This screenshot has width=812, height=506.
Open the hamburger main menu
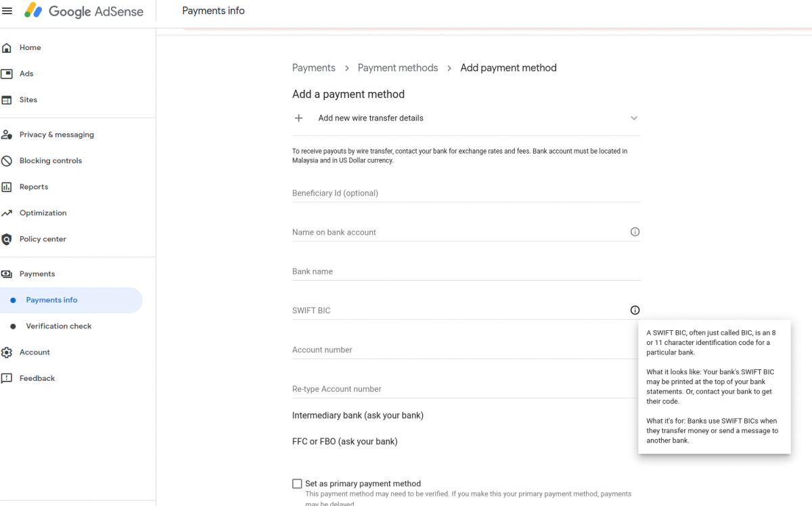click(7, 11)
